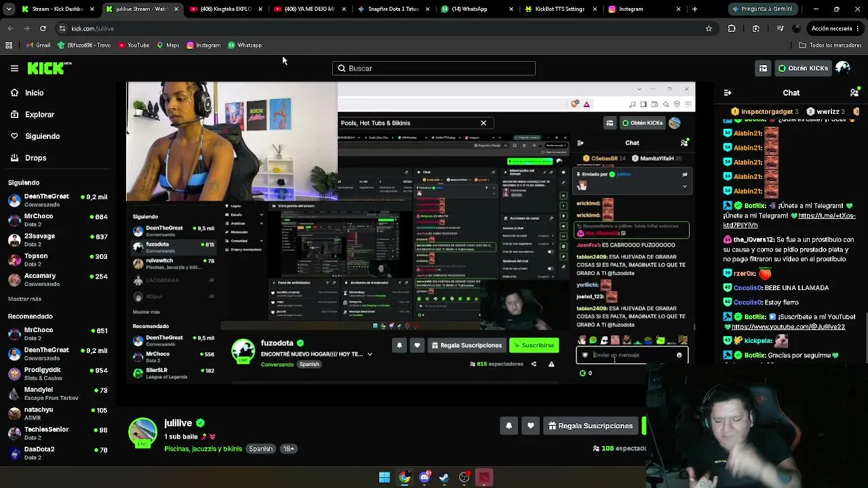Open julilive's channel avatar below the stream

click(x=142, y=432)
